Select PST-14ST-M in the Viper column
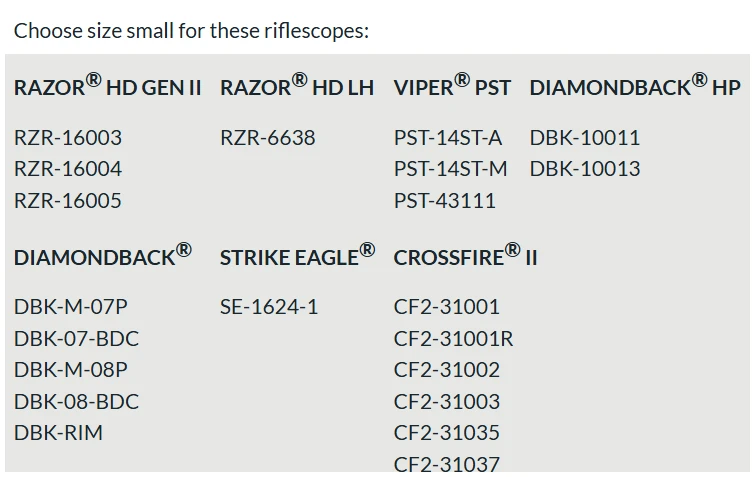The image size is (755, 477). click(450, 168)
